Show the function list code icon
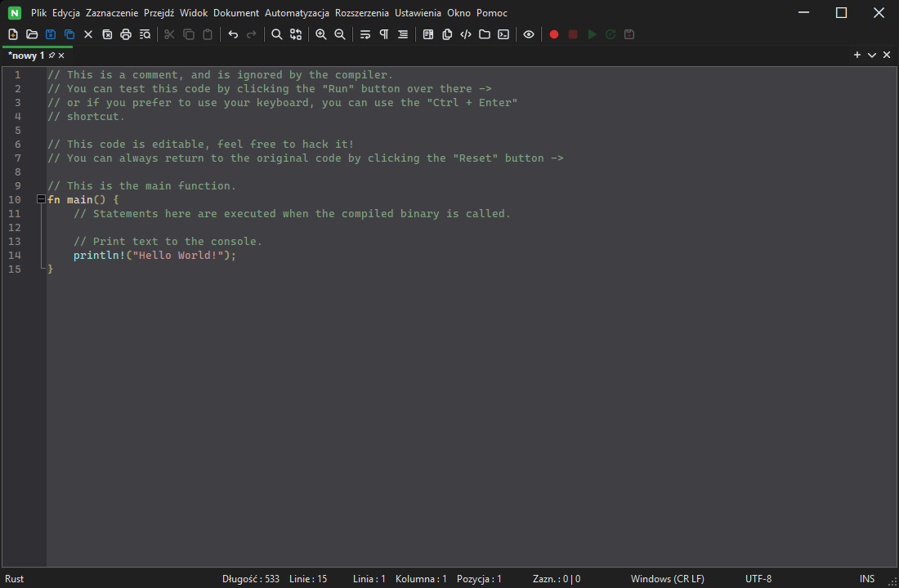This screenshot has height=588, width=899. coord(466,34)
